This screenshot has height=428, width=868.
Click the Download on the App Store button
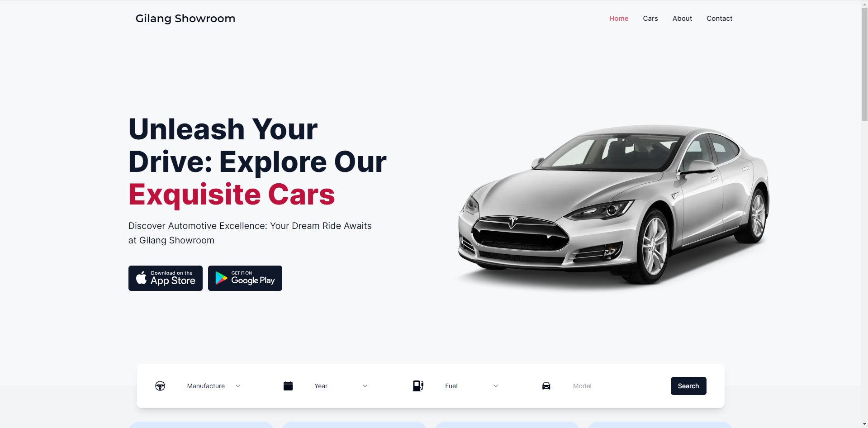166,278
